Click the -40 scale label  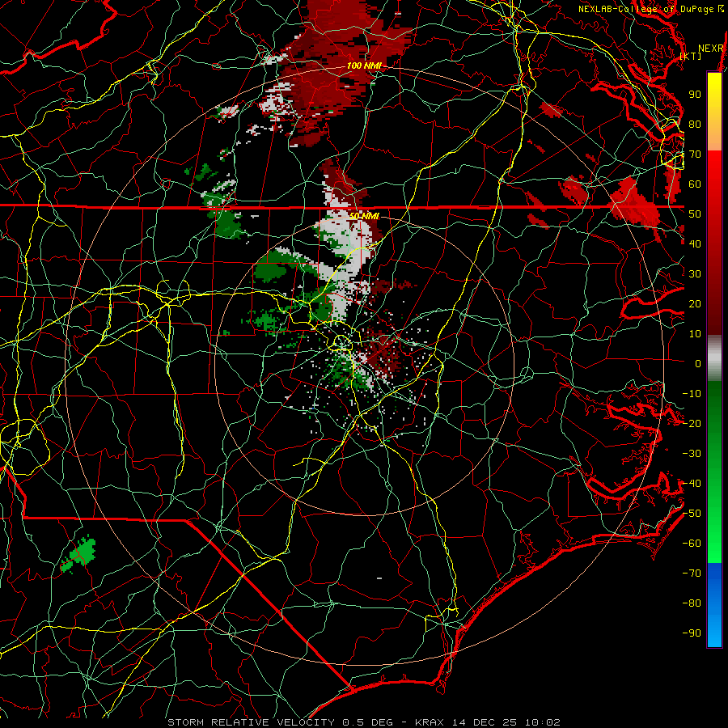[x=692, y=484]
